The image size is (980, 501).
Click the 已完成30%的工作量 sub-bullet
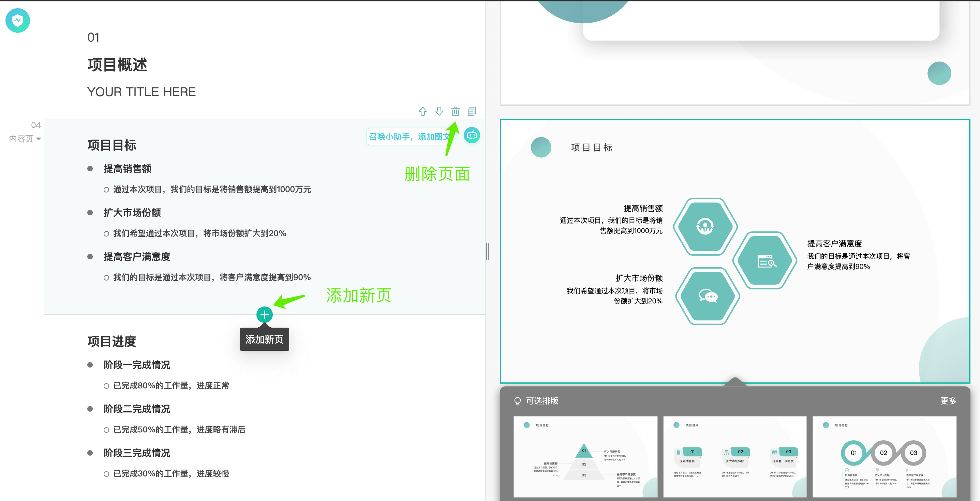[x=171, y=474]
